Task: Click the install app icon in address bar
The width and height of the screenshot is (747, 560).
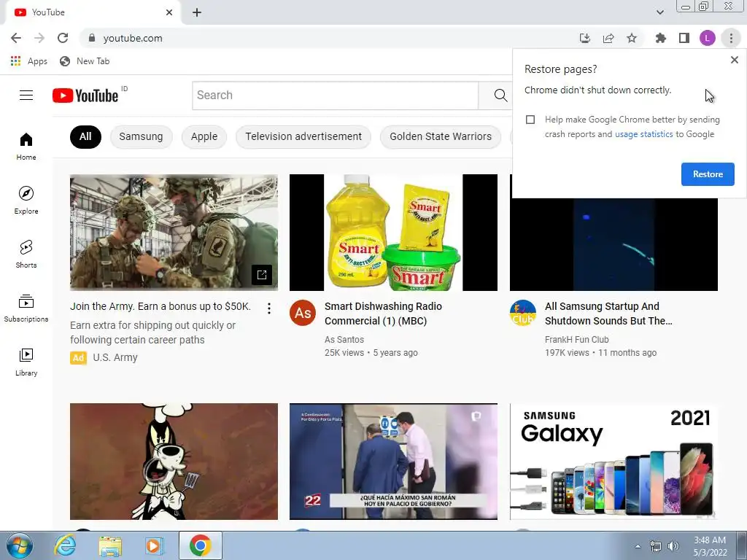Action: (585, 38)
